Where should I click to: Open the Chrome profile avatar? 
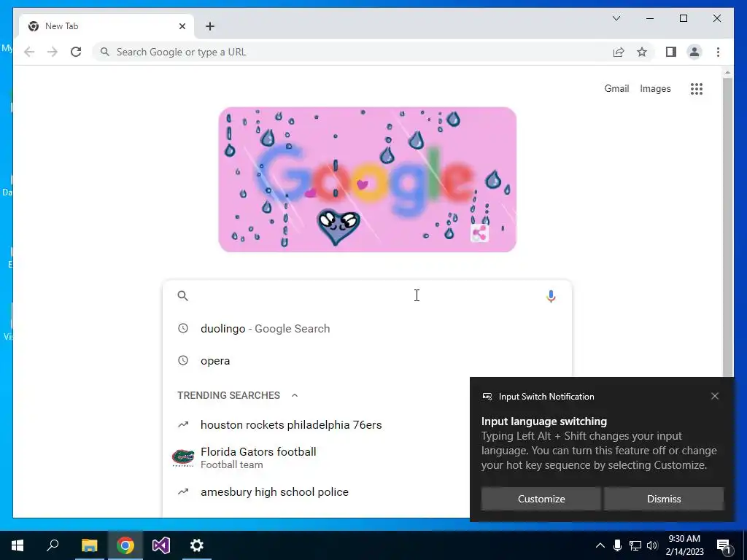pyautogui.click(x=694, y=52)
